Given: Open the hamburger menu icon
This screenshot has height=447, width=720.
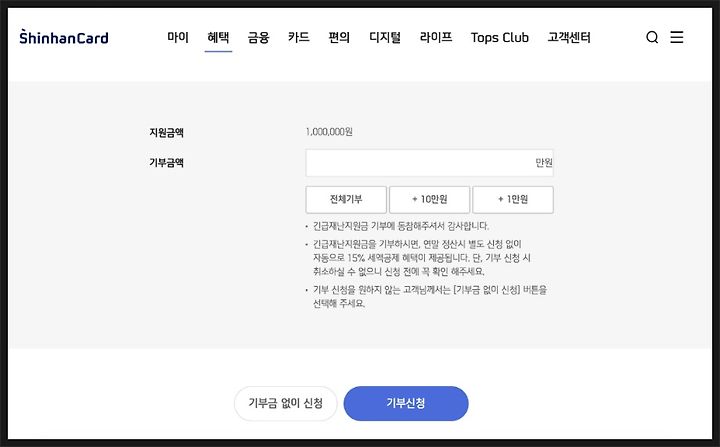Looking at the screenshot, I should (677, 37).
